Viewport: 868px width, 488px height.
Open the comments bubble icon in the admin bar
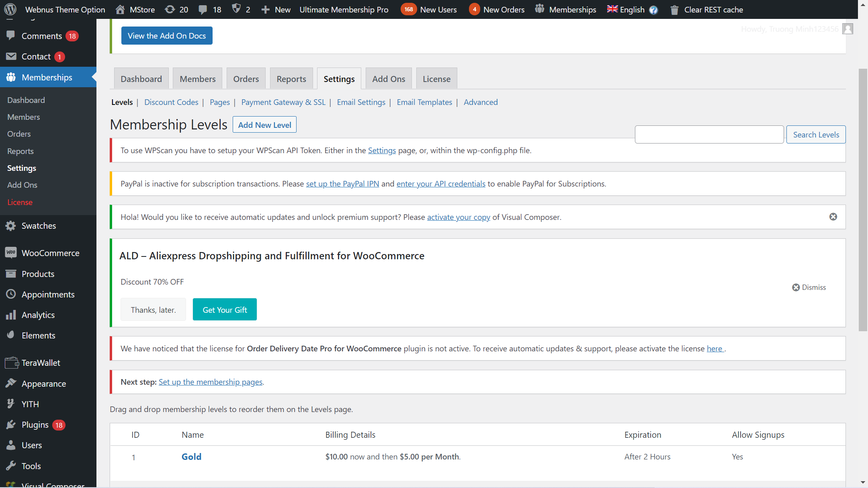pyautogui.click(x=203, y=9)
